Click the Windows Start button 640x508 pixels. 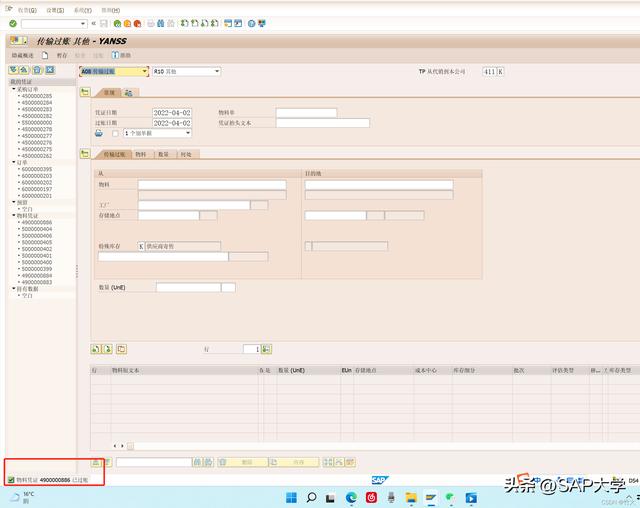click(x=291, y=497)
